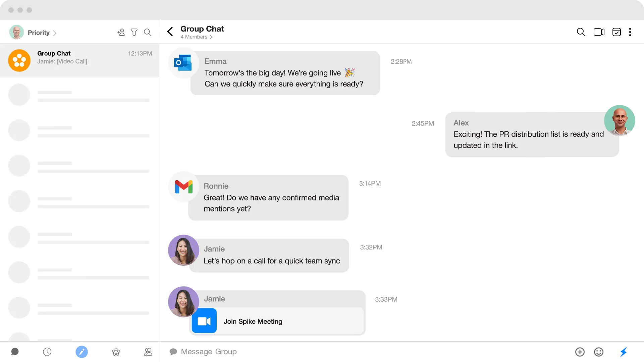Screen dimensions: 644x362
Task: Search within Group Chat from the chat header
Action: (x=581, y=32)
